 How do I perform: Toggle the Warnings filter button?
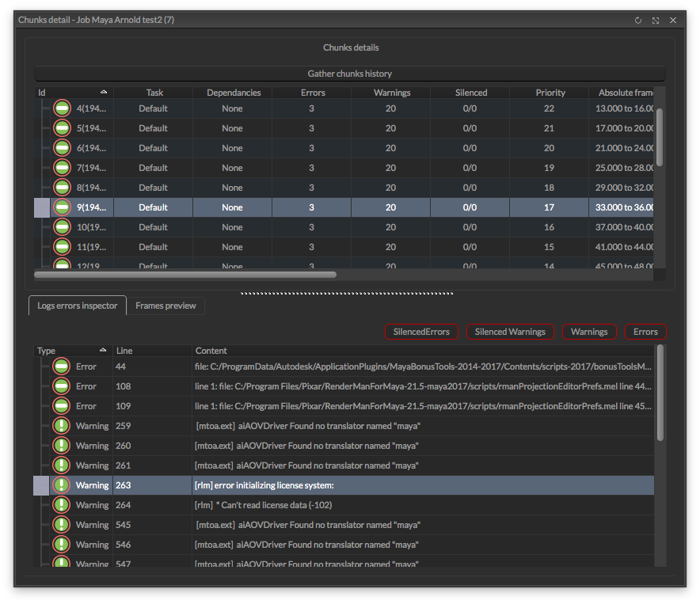(589, 332)
